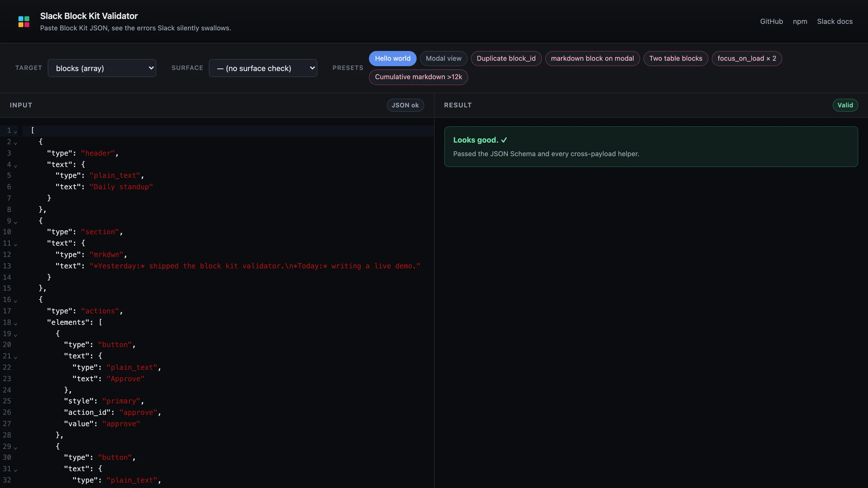Open the Slack docs link
The image size is (868, 488).
(x=835, y=22)
